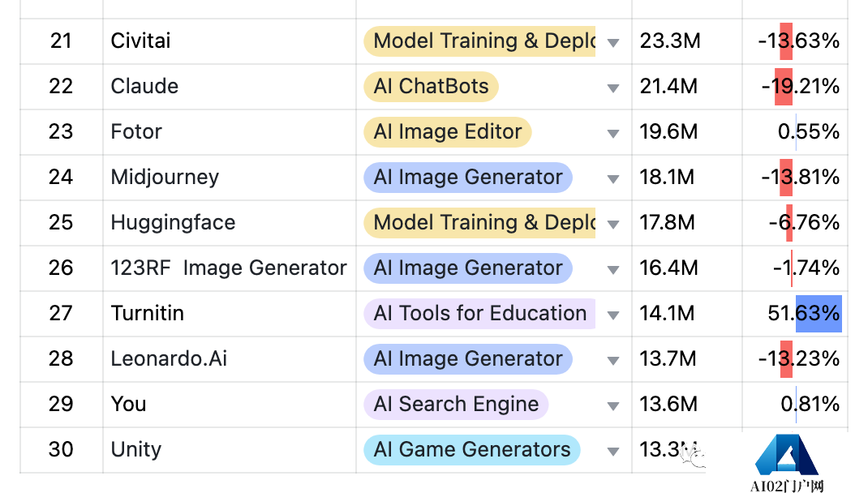This screenshot has width=868, height=493.
Task: Click the AI02 logo watermark icon
Action: pyautogui.click(x=787, y=455)
